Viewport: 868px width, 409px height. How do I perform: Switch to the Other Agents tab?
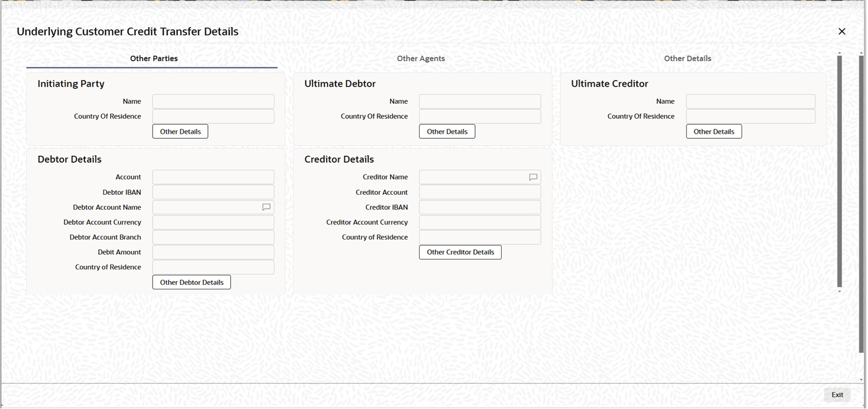click(x=421, y=58)
